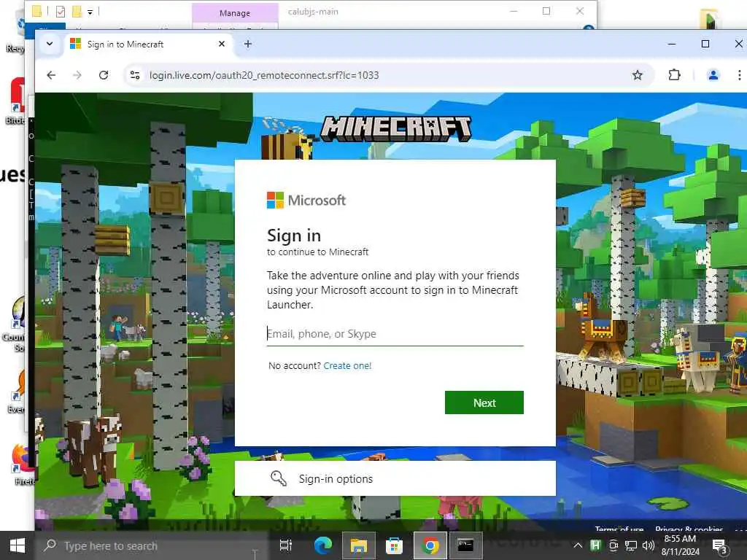Expand the Explorer quick access toolbar dropdown

pyautogui.click(x=90, y=12)
